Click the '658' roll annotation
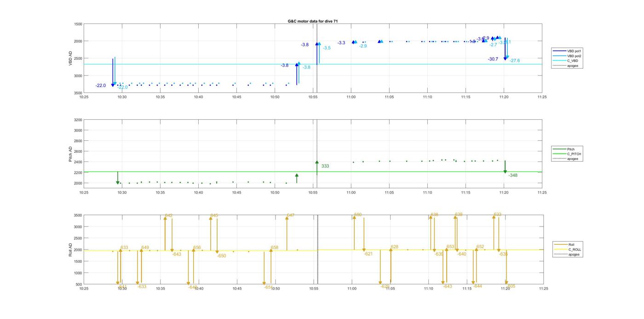 (x=275, y=248)
